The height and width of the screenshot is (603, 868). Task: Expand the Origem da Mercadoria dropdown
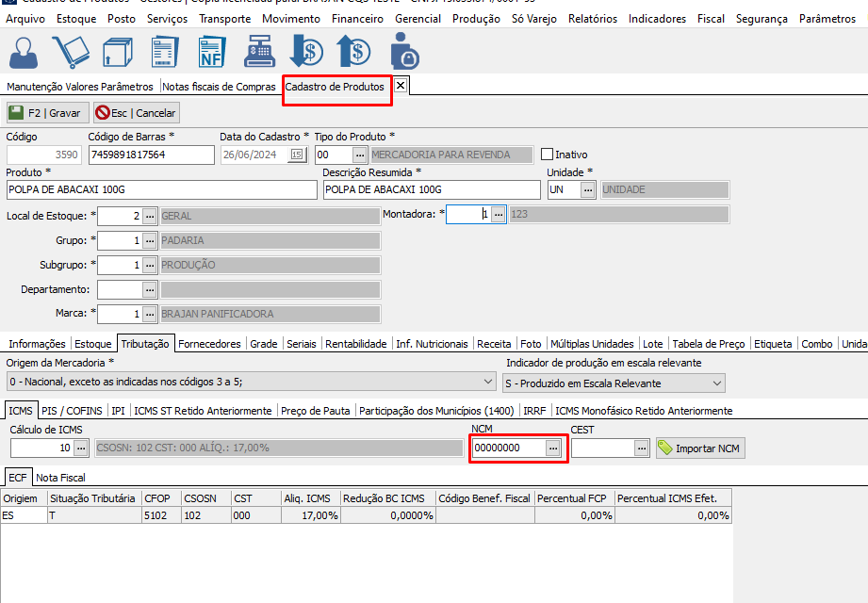(x=487, y=383)
